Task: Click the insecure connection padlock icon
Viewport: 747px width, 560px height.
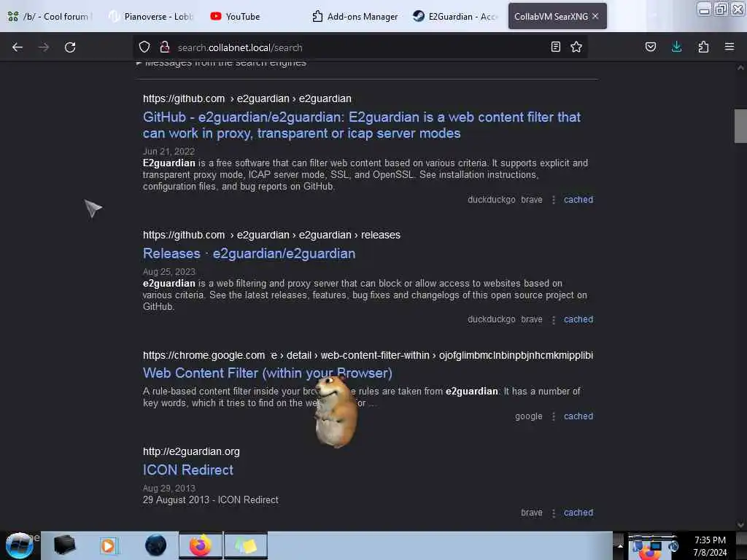Action: click(165, 47)
